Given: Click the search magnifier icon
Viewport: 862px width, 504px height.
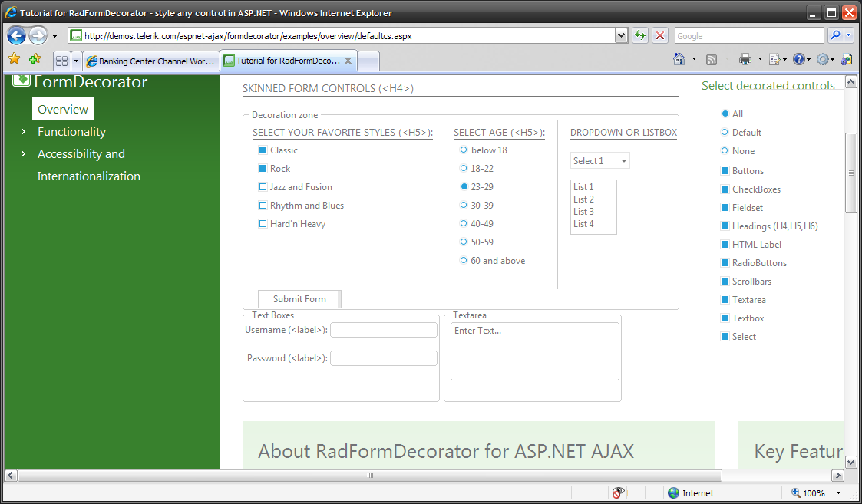Looking at the screenshot, I should click(x=836, y=35).
